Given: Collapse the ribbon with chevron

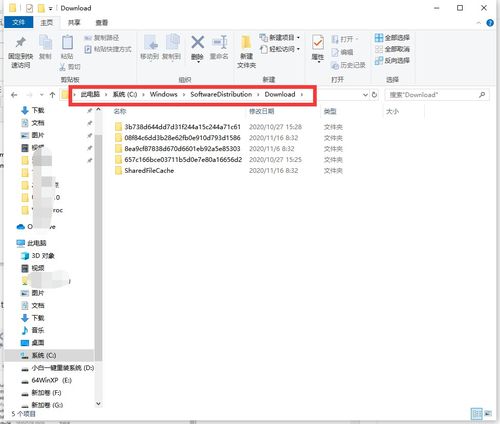Looking at the screenshot, I should click(478, 23).
